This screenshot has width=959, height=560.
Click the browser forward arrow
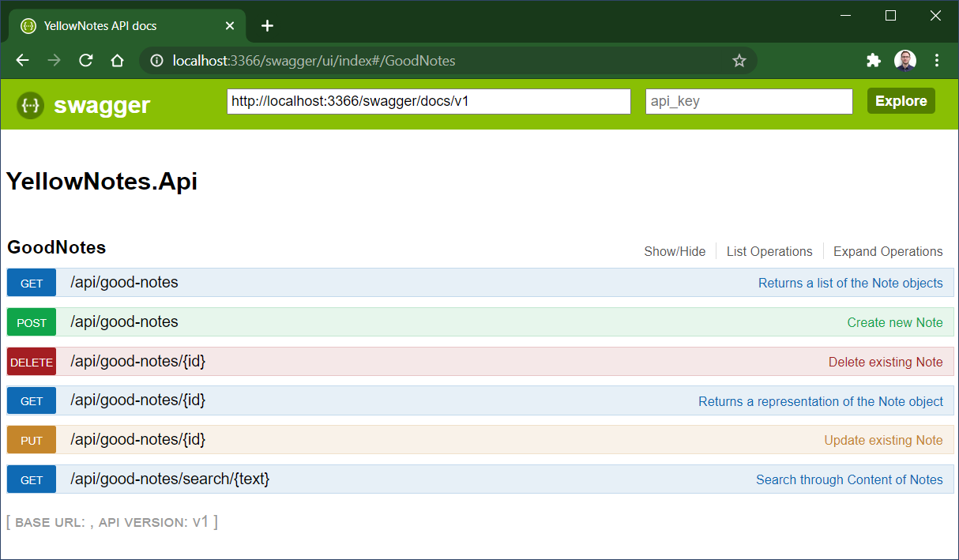[54, 61]
